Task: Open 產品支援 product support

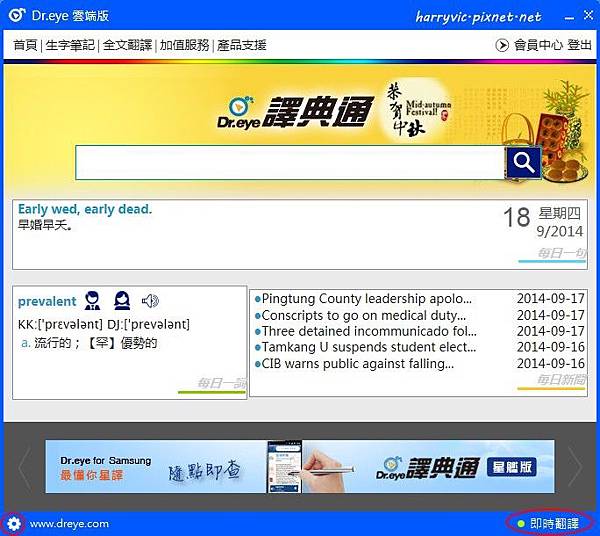Action: click(241, 45)
